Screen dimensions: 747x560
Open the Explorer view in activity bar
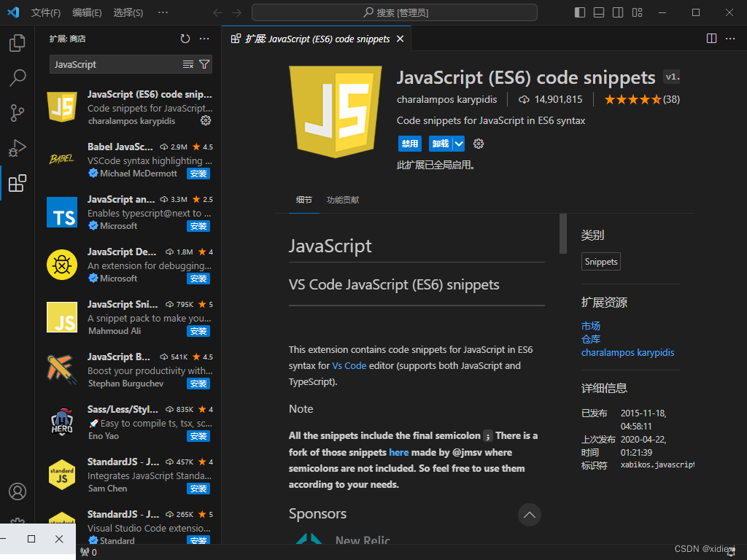(x=18, y=43)
